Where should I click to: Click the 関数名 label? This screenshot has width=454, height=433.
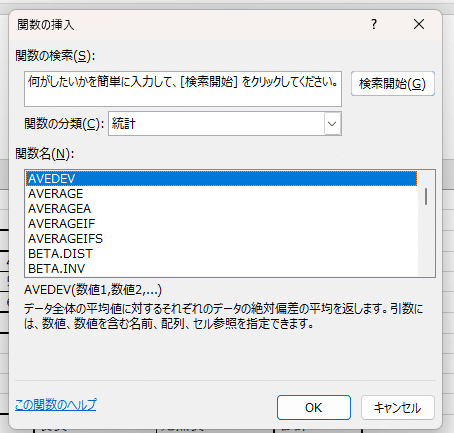tap(45, 154)
